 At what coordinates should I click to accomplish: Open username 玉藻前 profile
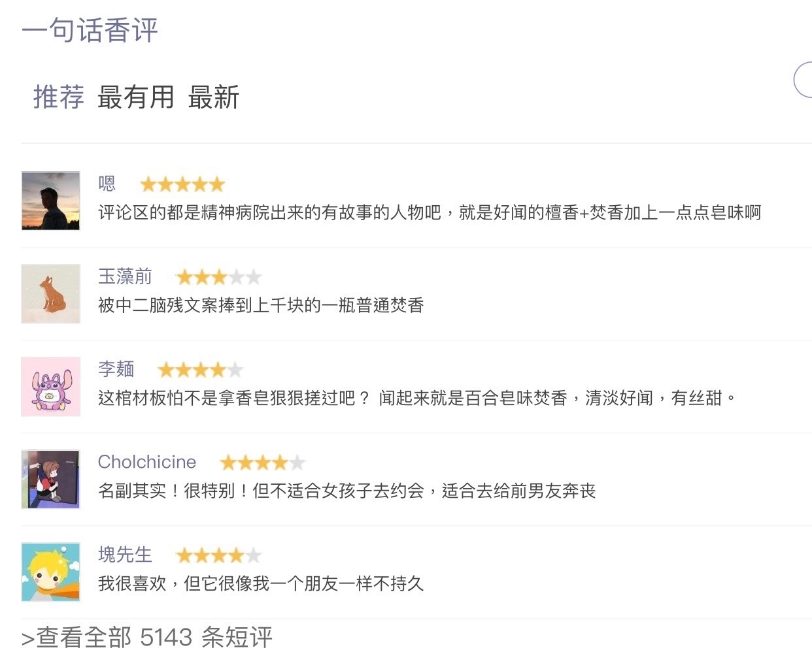click(125, 276)
